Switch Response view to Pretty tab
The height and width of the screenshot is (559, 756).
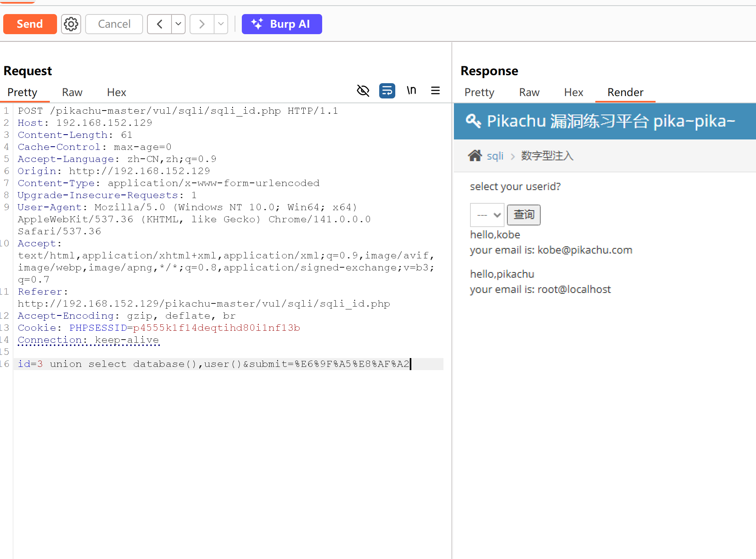pos(479,92)
